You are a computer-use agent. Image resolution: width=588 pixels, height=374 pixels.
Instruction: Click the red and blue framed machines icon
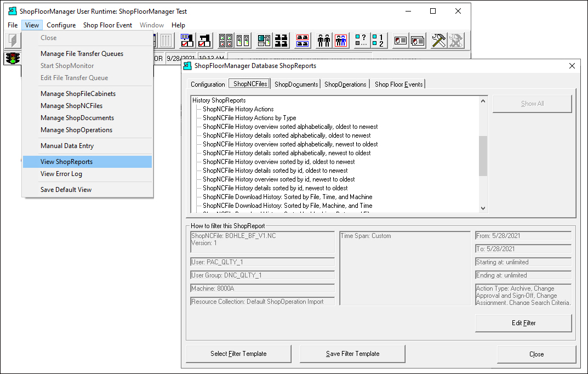[x=302, y=40]
